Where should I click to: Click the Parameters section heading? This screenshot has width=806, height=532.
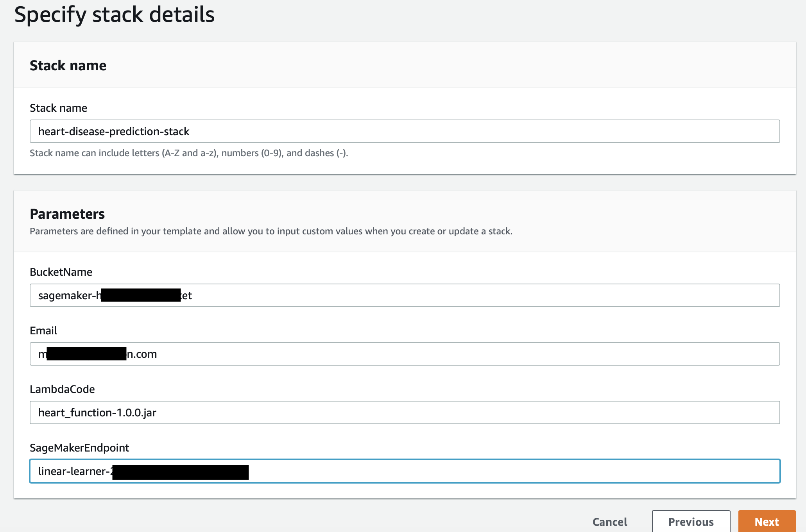[67, 214]
